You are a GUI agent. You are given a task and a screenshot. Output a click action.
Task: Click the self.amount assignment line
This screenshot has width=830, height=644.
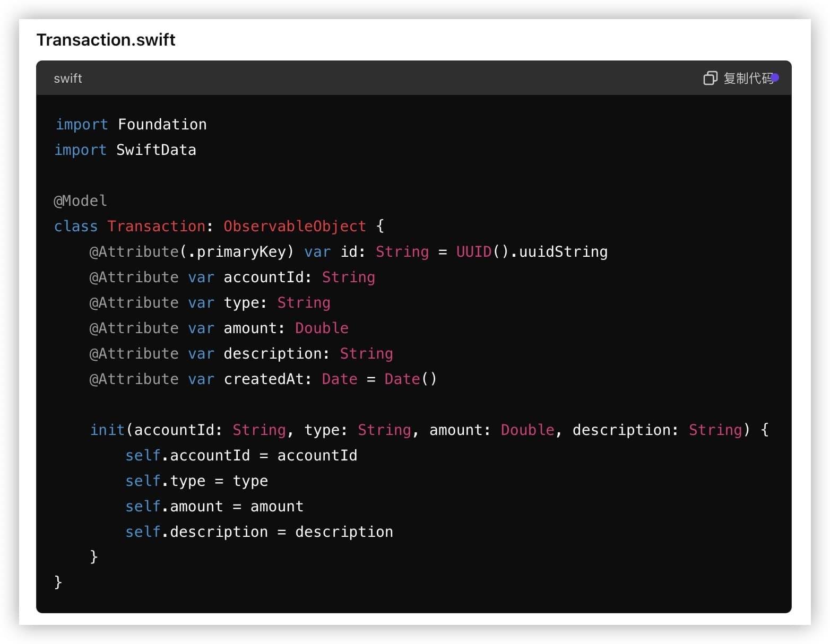(x=214, y=506)
